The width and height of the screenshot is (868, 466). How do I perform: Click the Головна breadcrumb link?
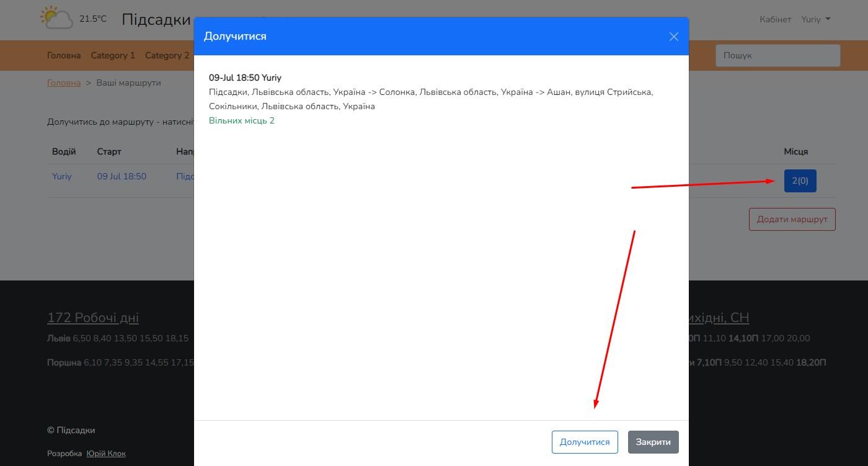(x=64, y=83)
